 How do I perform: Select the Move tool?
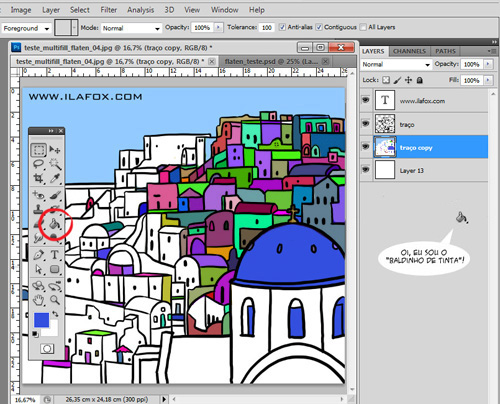pyautogui.click(x=55, y=150)
